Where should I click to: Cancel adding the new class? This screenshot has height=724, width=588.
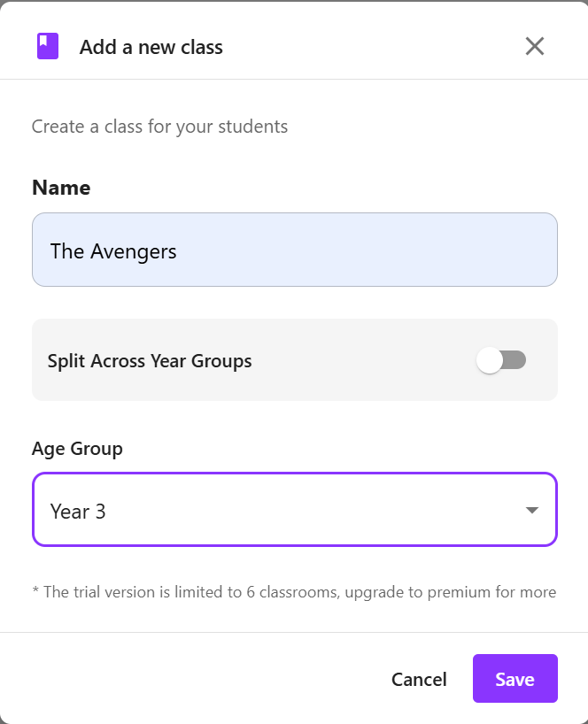(x=419, y=679)
